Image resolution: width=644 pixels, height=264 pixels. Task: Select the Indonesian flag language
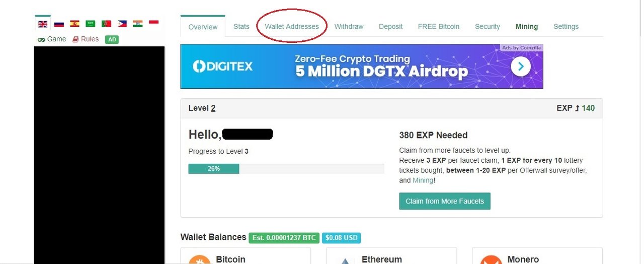pyautogui.click(x=153, y=23)
